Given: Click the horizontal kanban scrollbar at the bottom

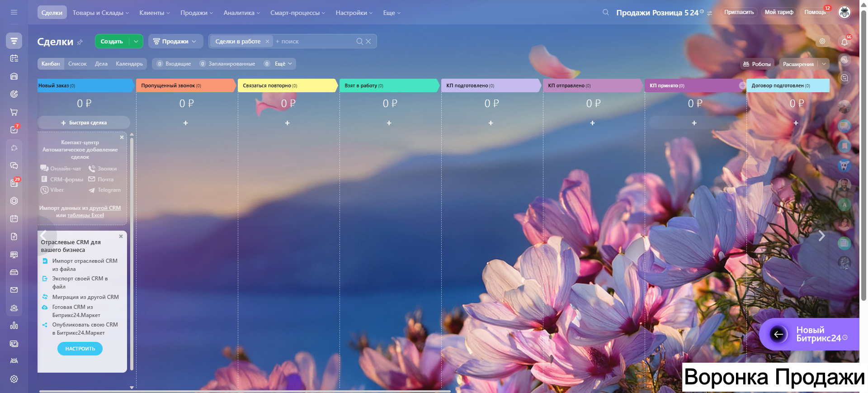Looking at the screenshot, I should (x=245, y=391).
